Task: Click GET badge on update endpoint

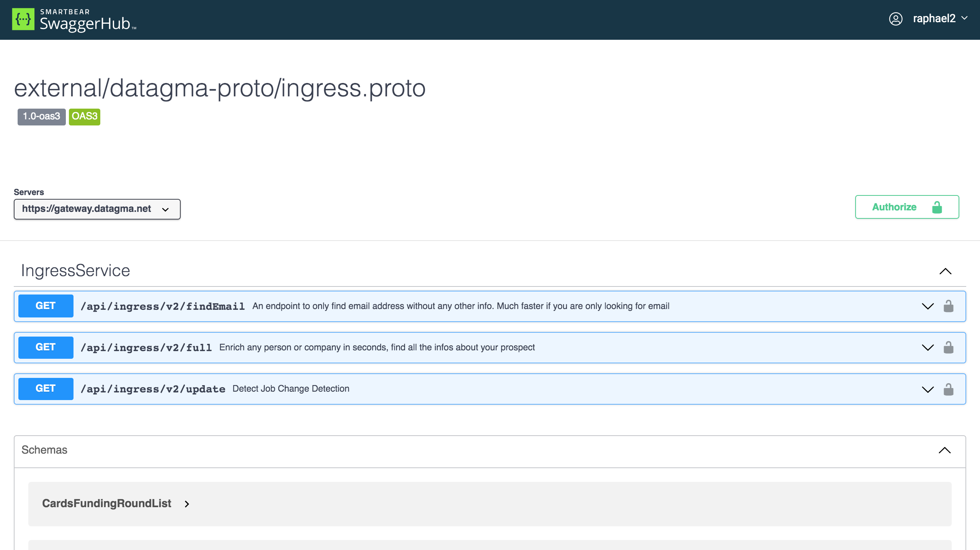Action: click(x=46, y=389)
